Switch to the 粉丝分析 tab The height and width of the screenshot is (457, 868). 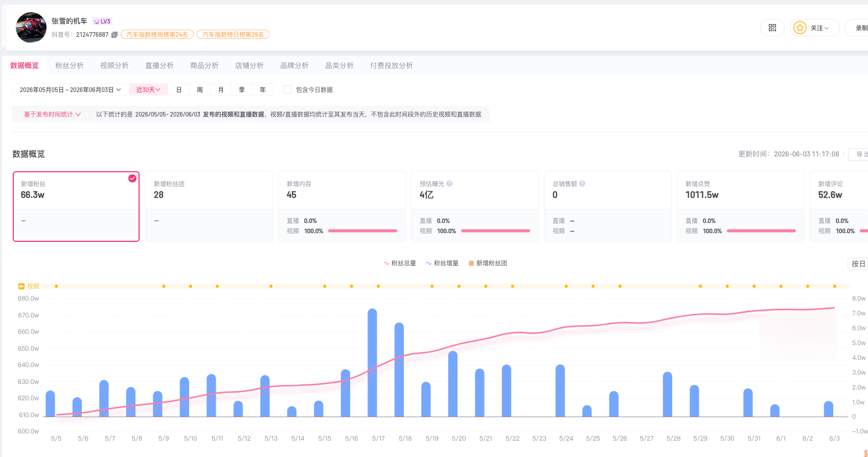point(70,65)
